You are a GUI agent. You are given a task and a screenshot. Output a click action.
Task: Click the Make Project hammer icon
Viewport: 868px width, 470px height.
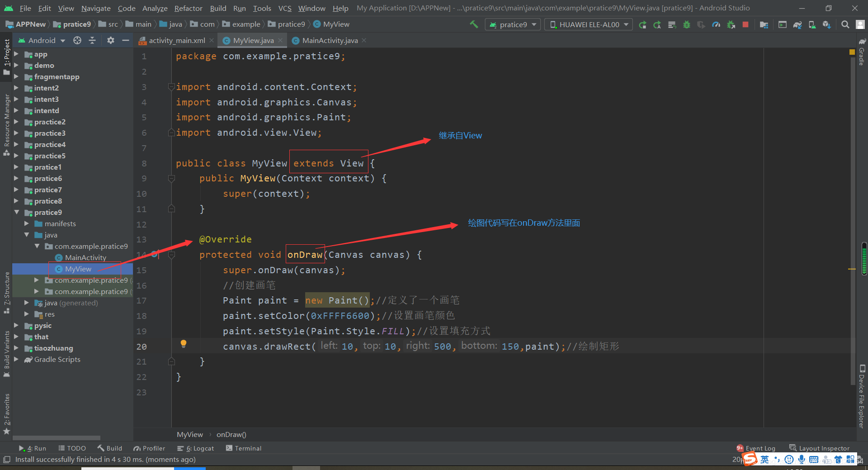(x=474, y=24)
